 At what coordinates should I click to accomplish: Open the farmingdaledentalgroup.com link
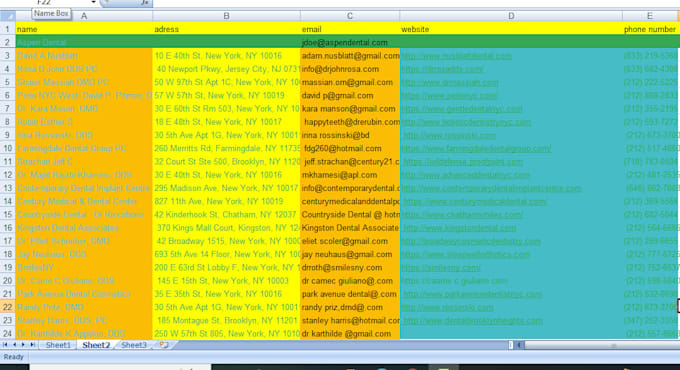[476, 148]
